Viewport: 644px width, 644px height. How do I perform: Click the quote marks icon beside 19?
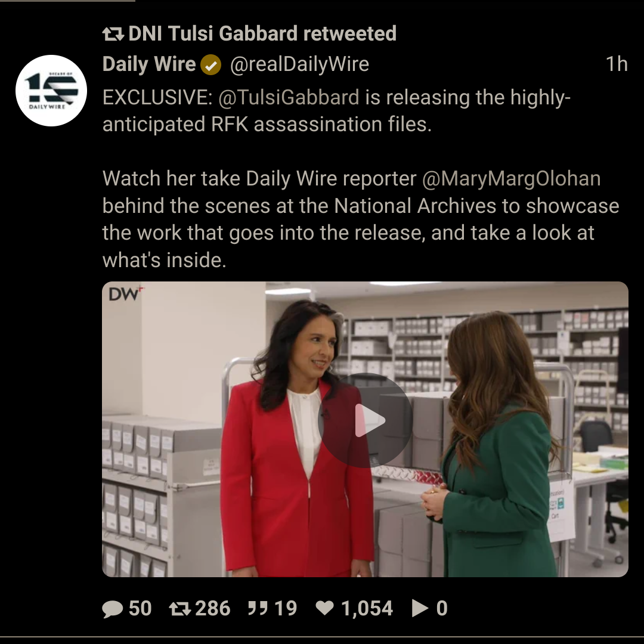[x=258, y=608]
